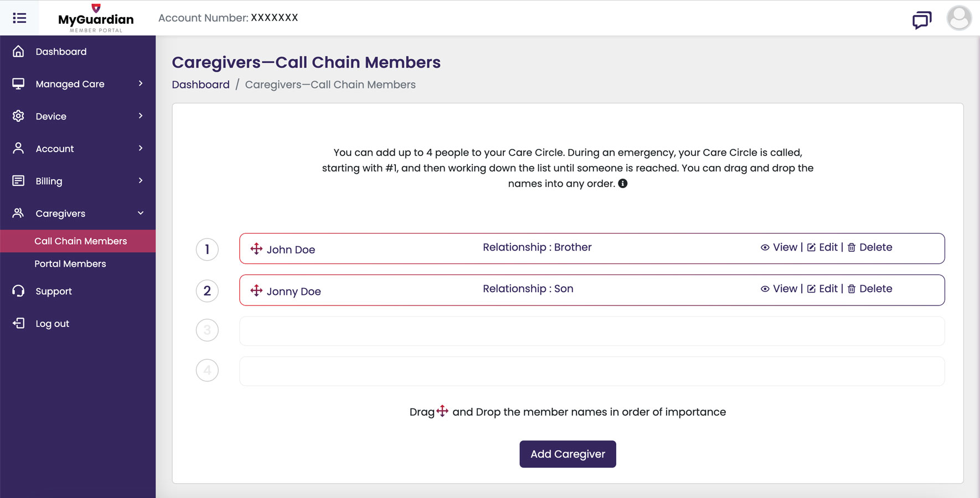The image size is (980, 498).
Task: Expand the Managed Care submenu
Action: pyautogui.click(x=78, y=84)
